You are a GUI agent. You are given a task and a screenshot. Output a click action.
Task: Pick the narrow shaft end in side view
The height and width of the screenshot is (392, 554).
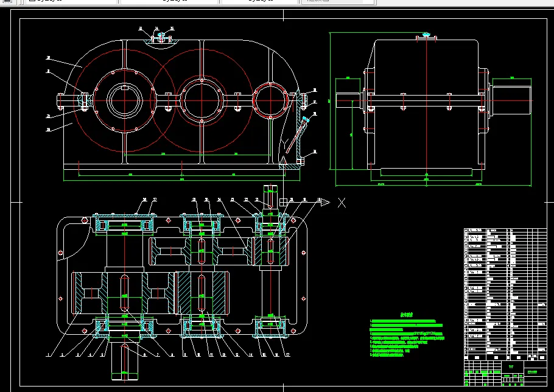[x=348, y=100]
